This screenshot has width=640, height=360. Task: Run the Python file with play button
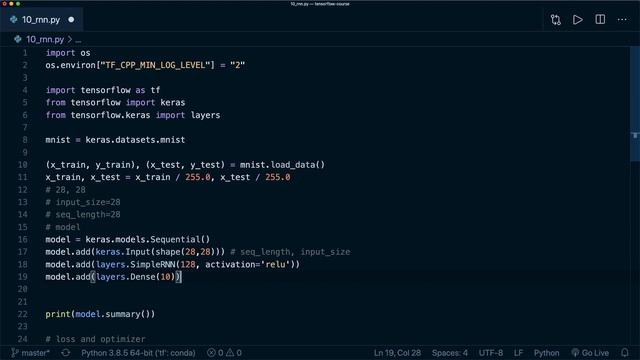[x=578, y=20]
